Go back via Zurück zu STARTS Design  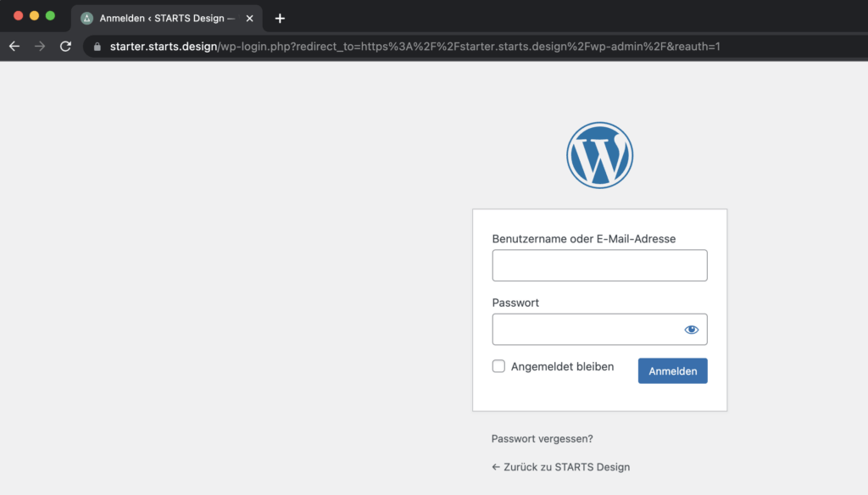[560, 467]
